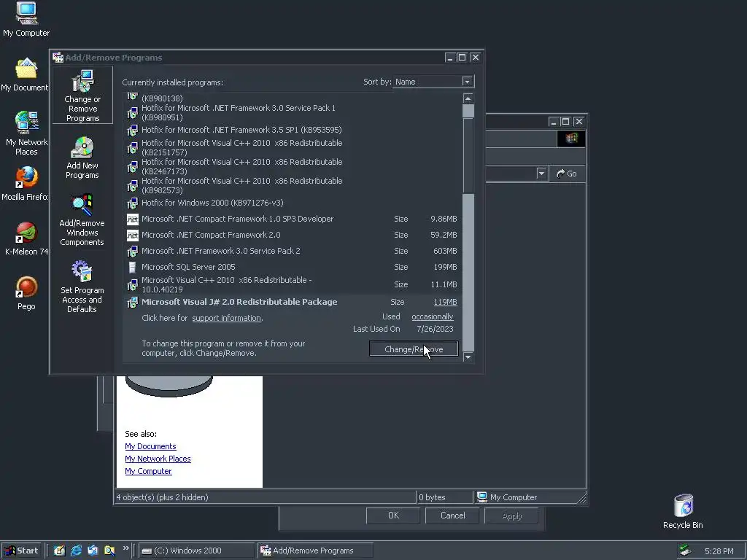Select Hotfix for .NET Framework 3.5 SP1 (KB953595)
This screenshot has width=747, height=560.
(292, 130)
